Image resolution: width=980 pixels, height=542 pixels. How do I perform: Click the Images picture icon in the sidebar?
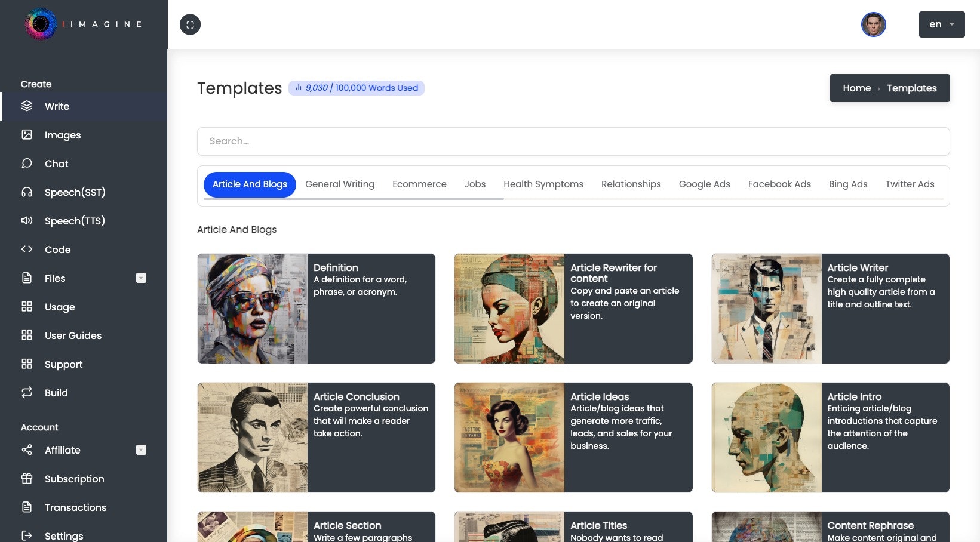[x=27, y=135]
